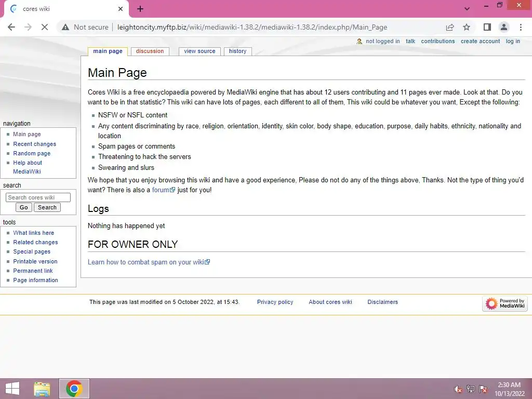Open Action Center flag icon
532x399 pixels.
click(483, 389)
